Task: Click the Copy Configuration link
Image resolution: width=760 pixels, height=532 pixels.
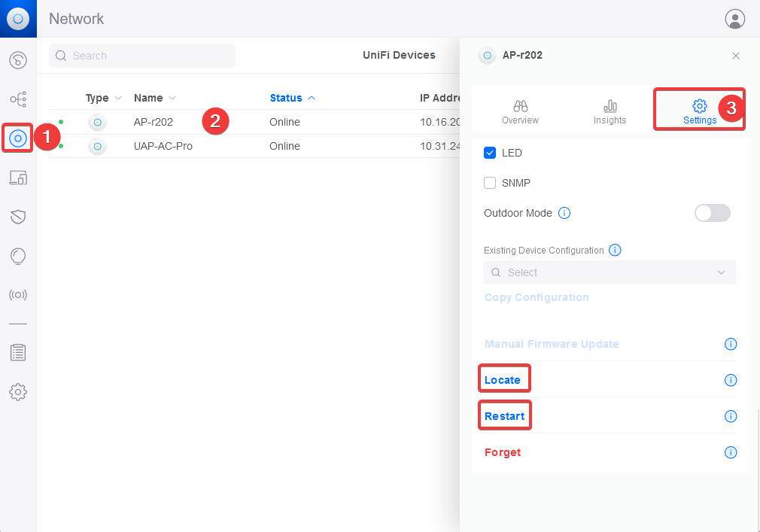Action: pyautogui.click(x=537, y=297)
